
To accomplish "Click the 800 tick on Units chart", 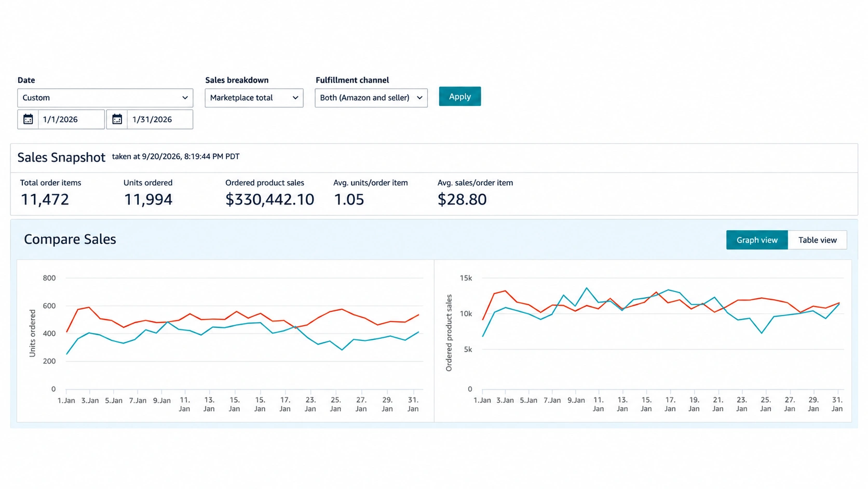I will pyautogui.click(x=49, y=278).
